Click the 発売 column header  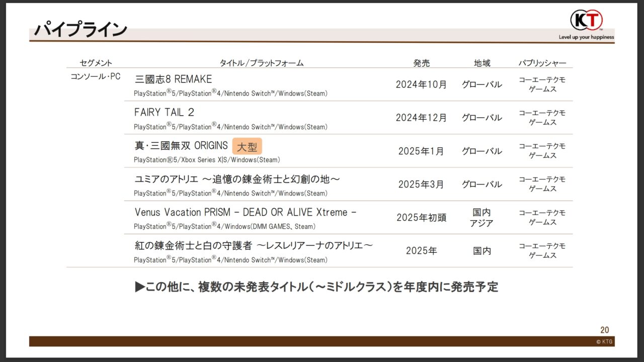422,63
